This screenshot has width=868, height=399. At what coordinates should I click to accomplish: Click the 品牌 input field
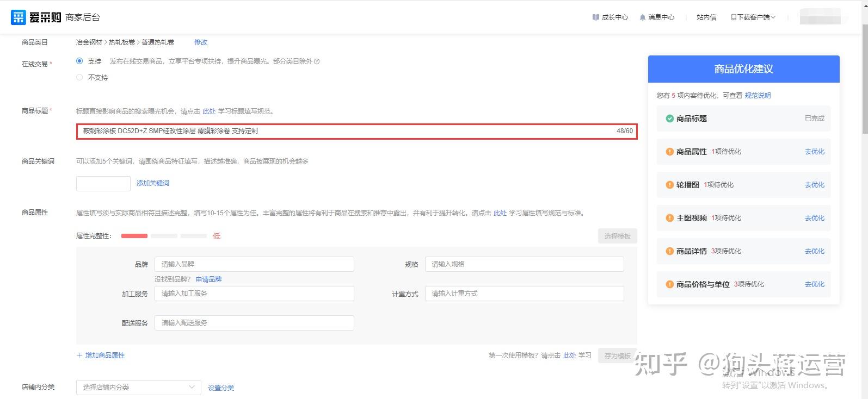pyautogui.click(x=254, y=264)
